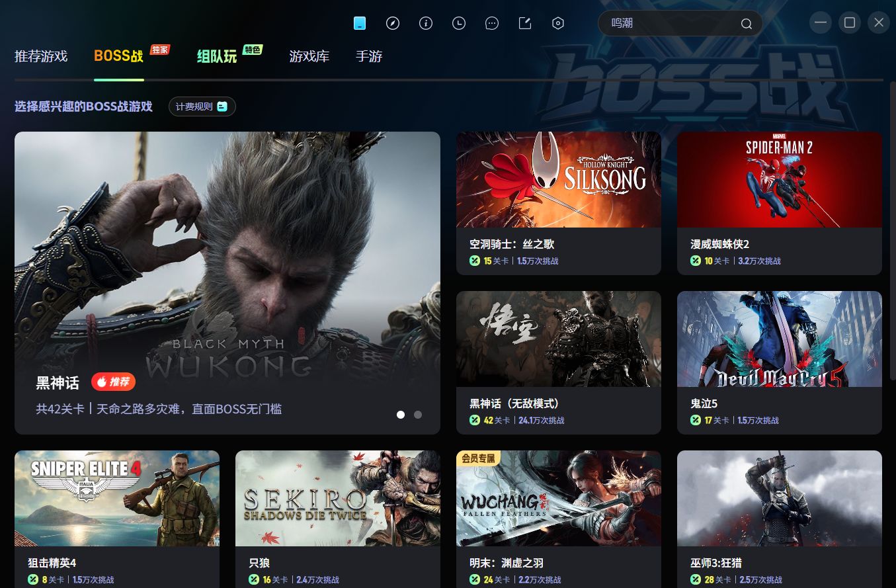Select the first carousel dot on banner
Viewport: 896px width, 588px height.
tap(401, 415)
